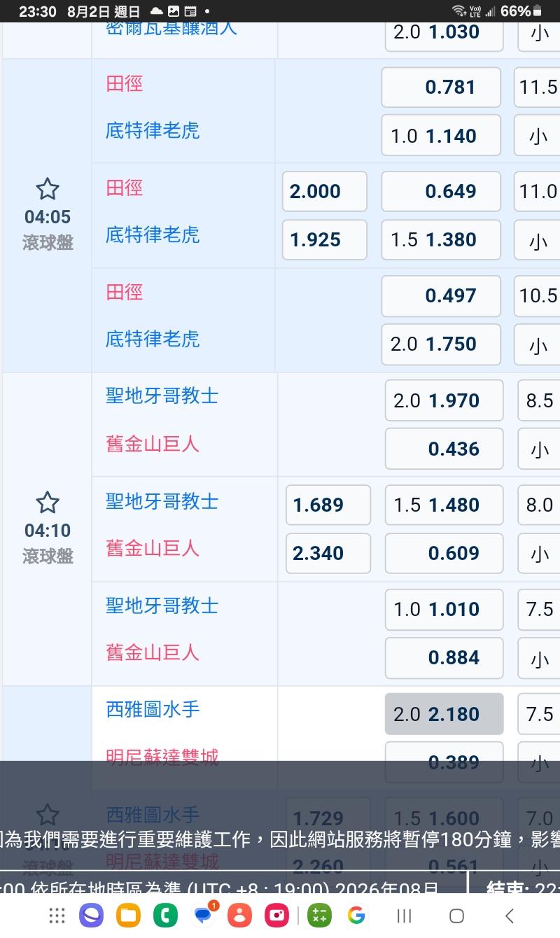Favorite the 04:05 match with the star
Screen dimensions: 560x938
point(47,189)
